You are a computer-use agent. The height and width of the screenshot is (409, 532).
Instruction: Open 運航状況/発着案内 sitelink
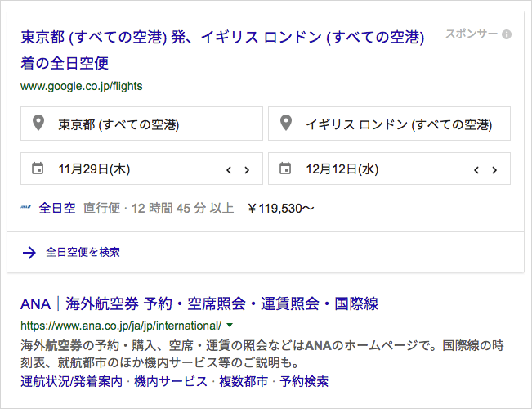pyautogui.click(x=72, y=381)
